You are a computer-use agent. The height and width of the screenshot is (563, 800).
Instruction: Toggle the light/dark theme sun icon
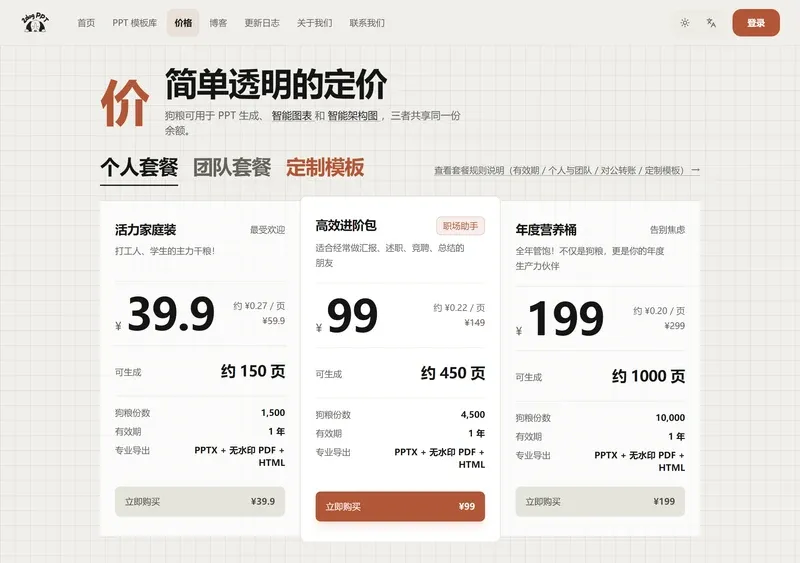pyautogui.click(x=685, y=23)
